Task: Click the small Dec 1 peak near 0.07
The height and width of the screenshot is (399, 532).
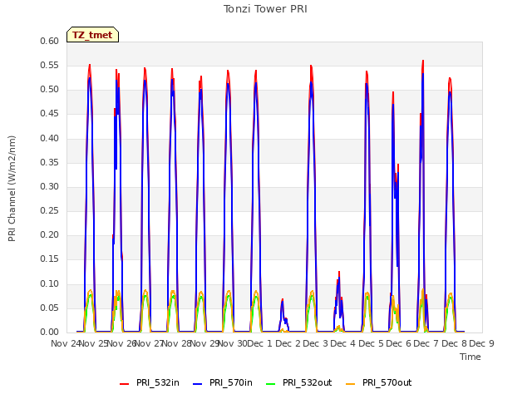Action: (283, 301)
